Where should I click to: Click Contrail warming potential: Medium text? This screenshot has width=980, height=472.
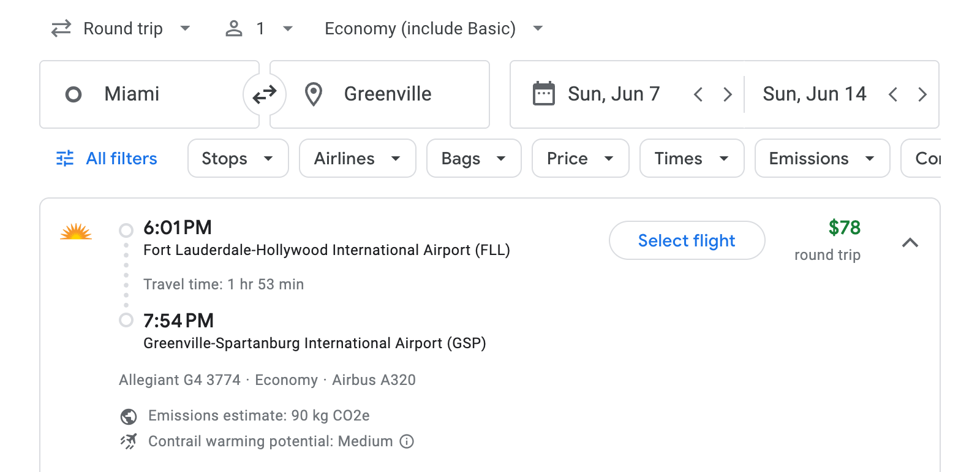tap(271, 441)
